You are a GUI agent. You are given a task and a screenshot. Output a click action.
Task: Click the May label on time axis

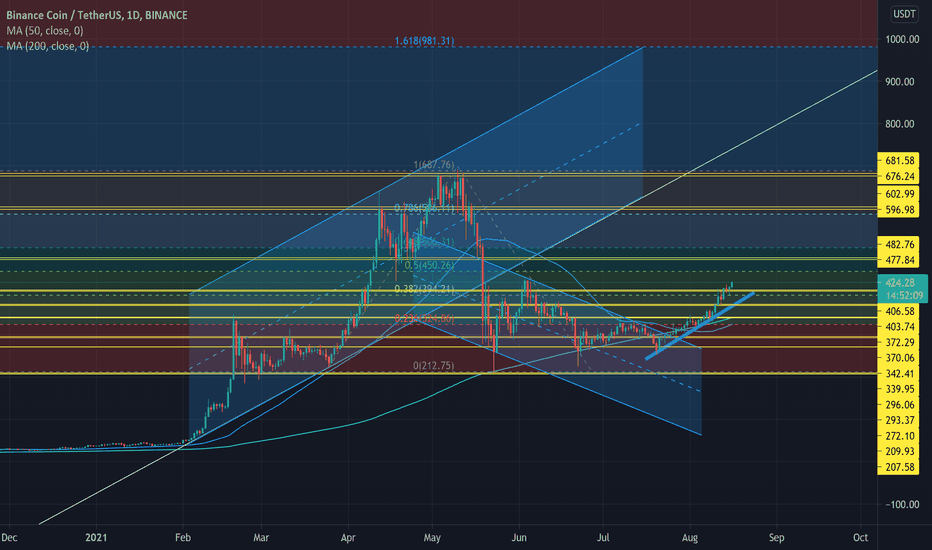[432, 538]
